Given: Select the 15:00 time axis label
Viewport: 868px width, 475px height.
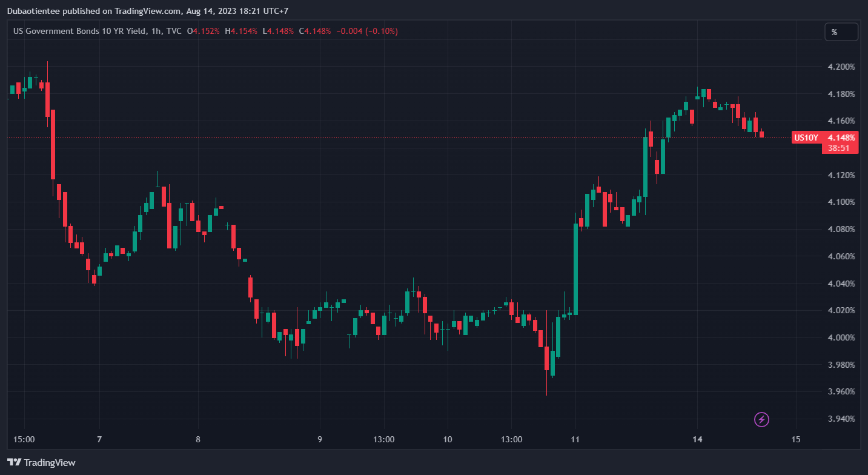Looking at the screenshot, I should pyautogui.click(x=24, y=439).
